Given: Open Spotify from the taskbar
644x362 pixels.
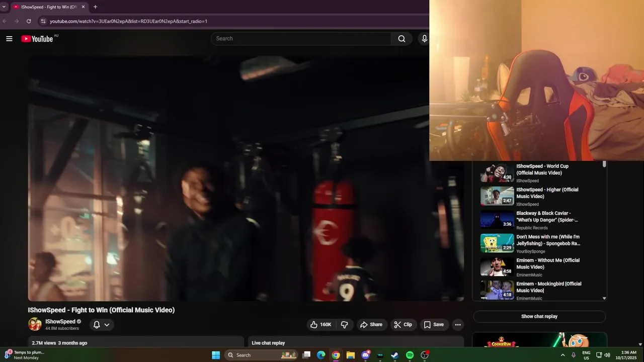Looking at the screenshot, I should (410, 355).
